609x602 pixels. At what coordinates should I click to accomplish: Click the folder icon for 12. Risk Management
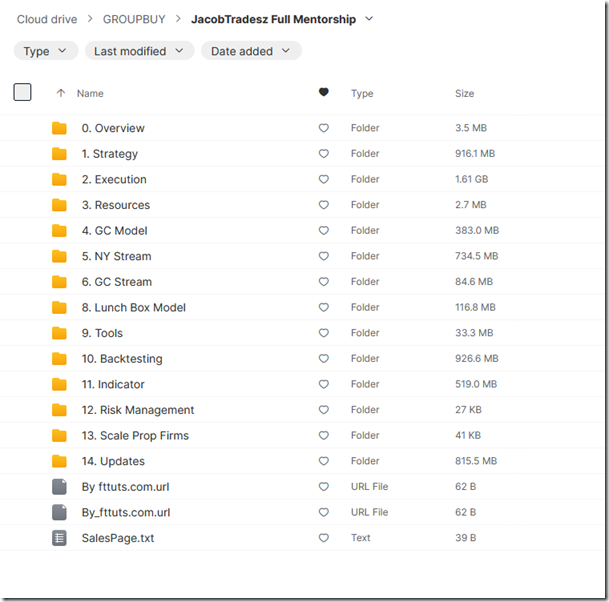click(x=59, y=410)
